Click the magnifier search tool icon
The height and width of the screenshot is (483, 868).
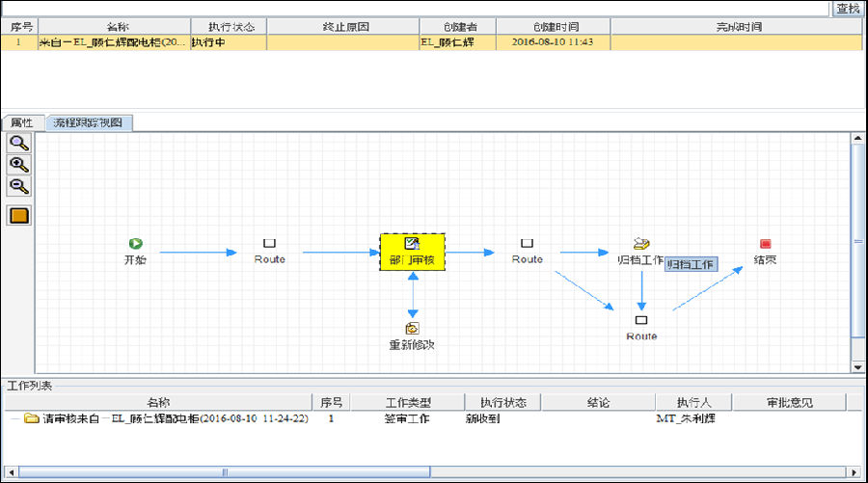coord(19,144)
